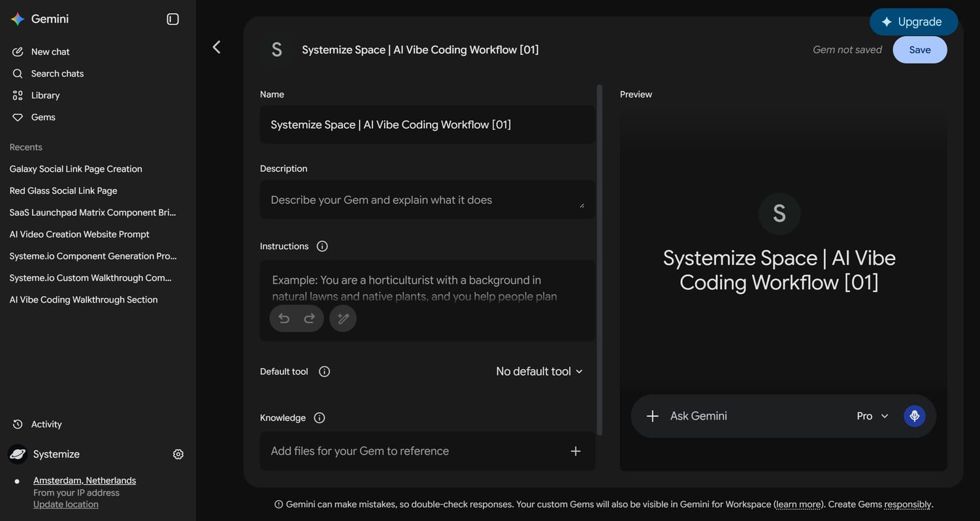
Task: Save the Gem
Action: (x=920, y=50)
